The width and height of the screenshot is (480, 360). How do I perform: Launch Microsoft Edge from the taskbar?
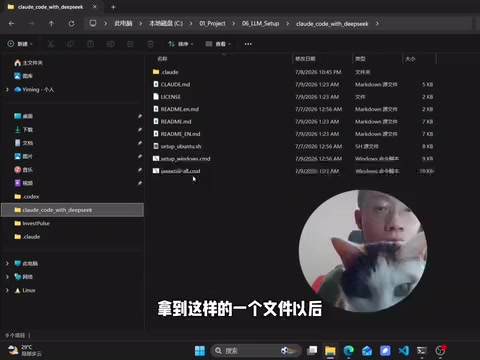349,351
